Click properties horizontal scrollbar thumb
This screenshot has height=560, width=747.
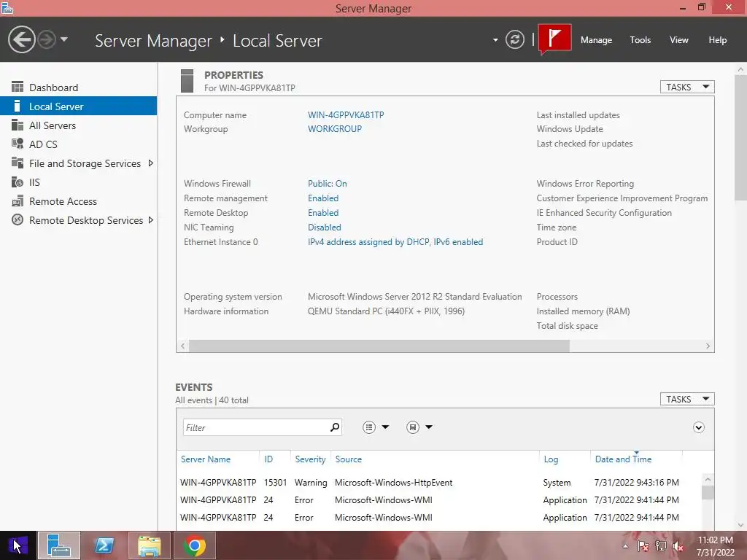379,346
